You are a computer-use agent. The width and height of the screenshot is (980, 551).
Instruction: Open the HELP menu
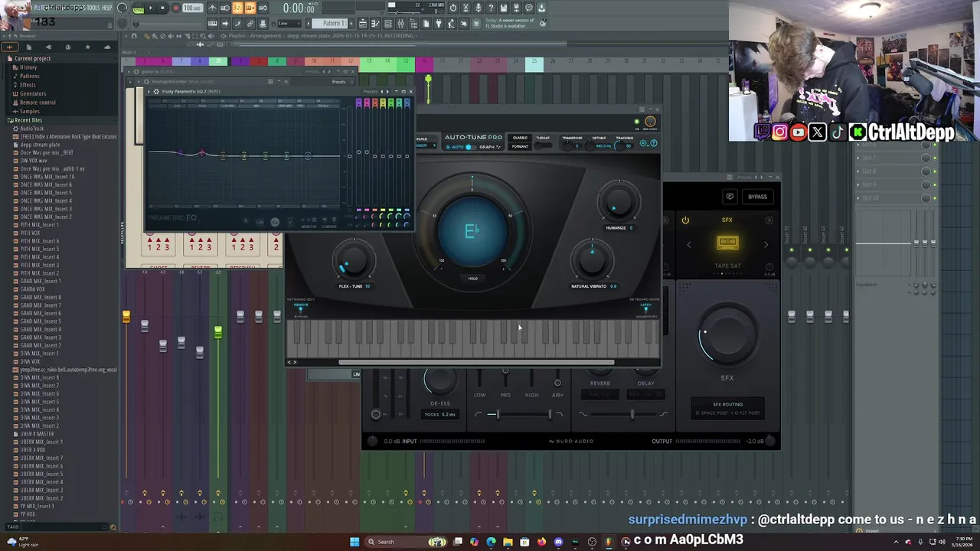point(107,8)
